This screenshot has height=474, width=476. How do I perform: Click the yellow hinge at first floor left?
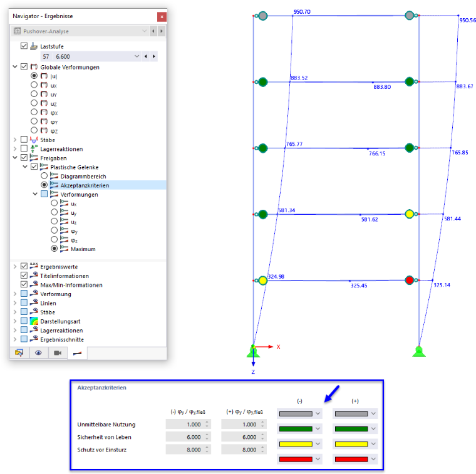pos(263,281)
